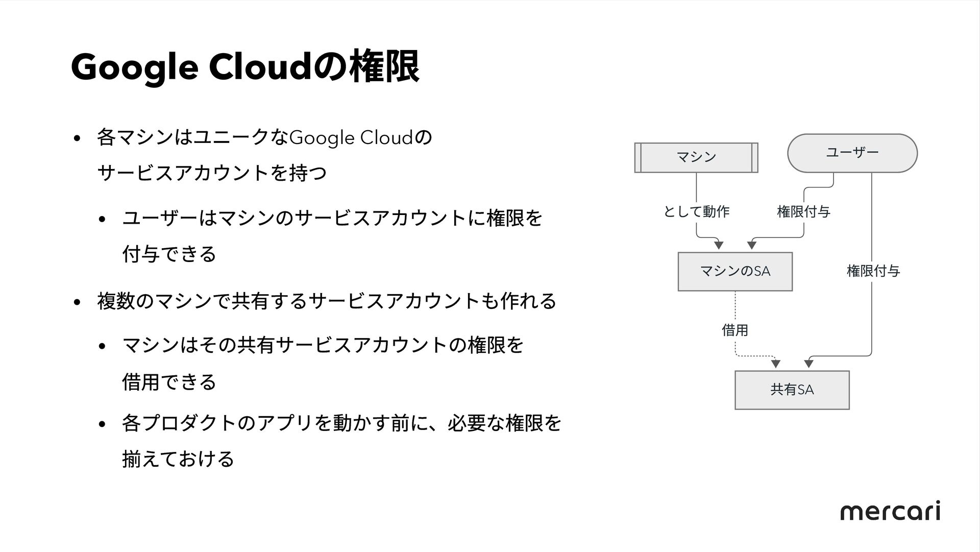Click sub-bullet マシンはその共有サービスアカウントの権限を
This screenshot has height=552, width=980.
tap(323, 346)
